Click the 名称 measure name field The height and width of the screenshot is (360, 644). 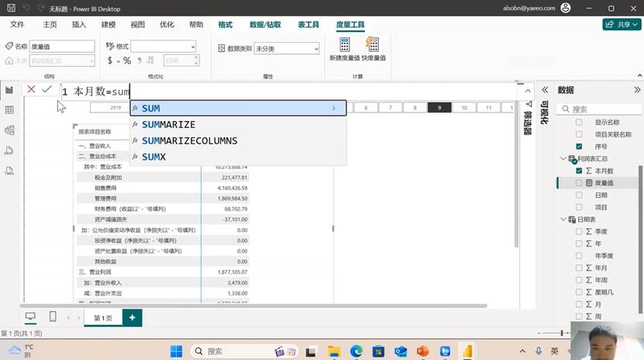pos(62,47)
